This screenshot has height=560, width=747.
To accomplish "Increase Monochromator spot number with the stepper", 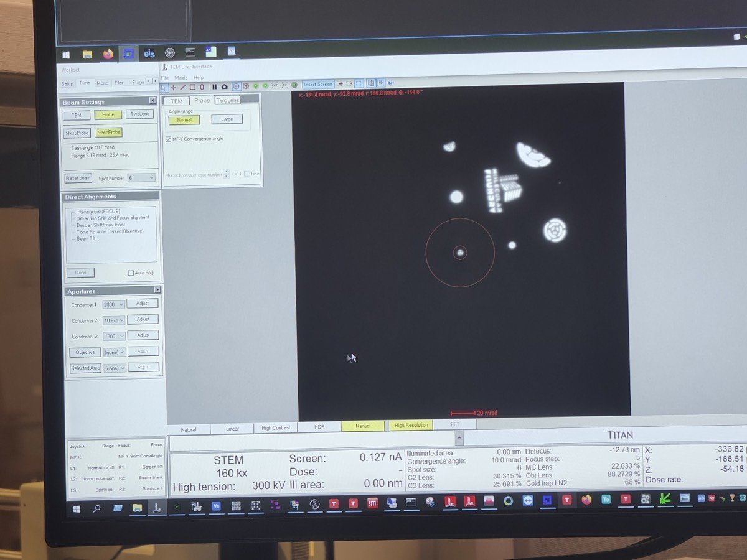I will pos(226,172).
